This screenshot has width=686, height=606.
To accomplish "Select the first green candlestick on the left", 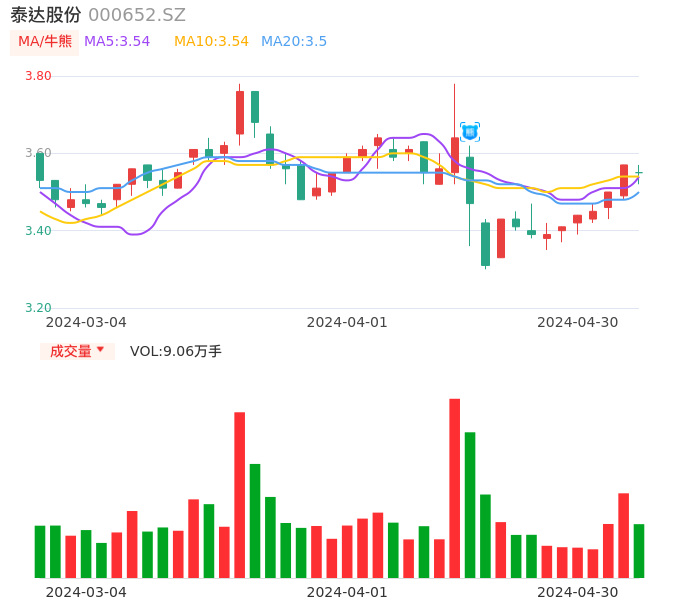I will [x=40, y=167].
